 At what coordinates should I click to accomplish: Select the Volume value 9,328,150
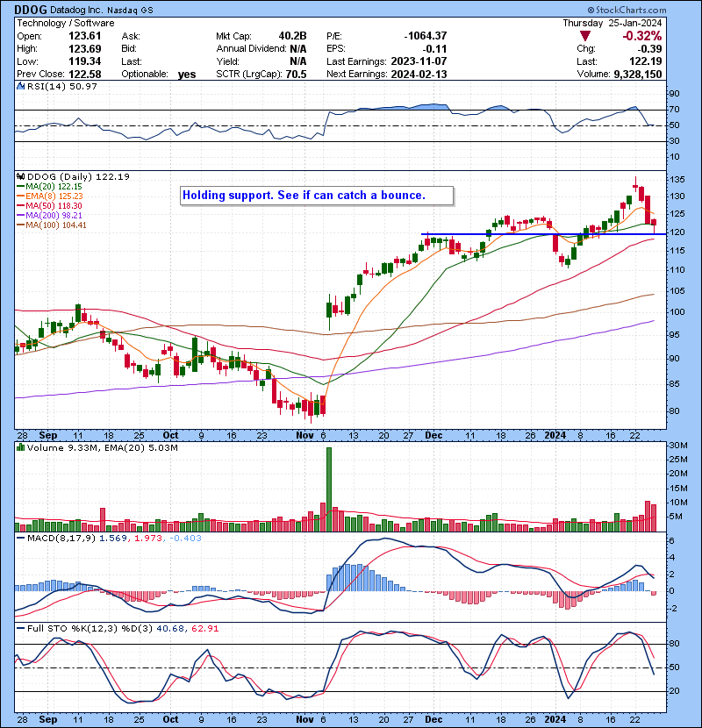637,75
